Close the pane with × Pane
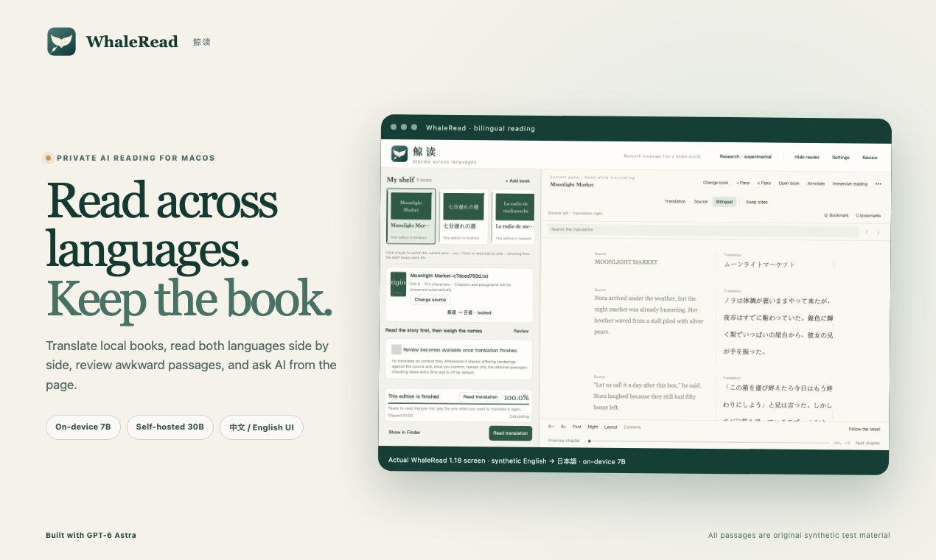This screenshot has width=936, height=560. point(764,183)
